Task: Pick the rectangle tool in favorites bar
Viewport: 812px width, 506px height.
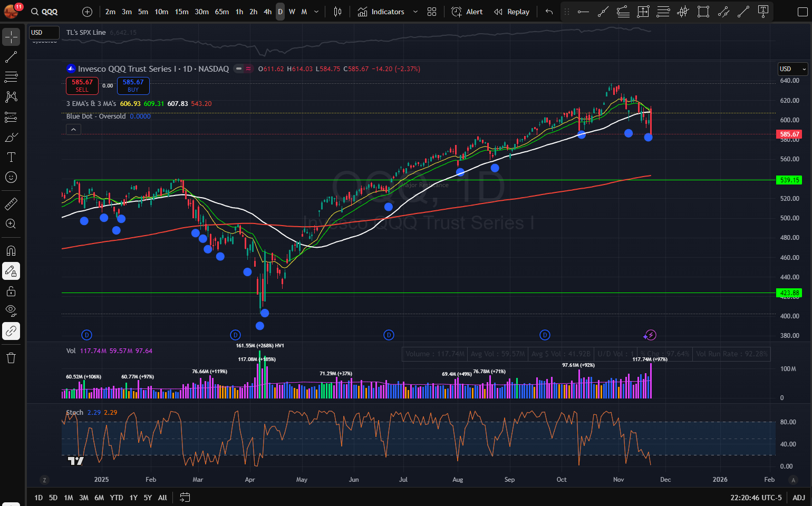Action: tap(703, 12)
